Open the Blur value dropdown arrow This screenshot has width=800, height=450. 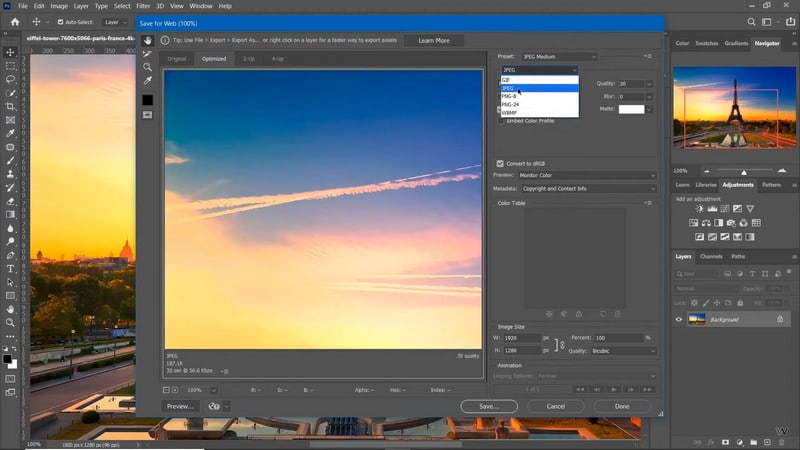pos(649,96)
